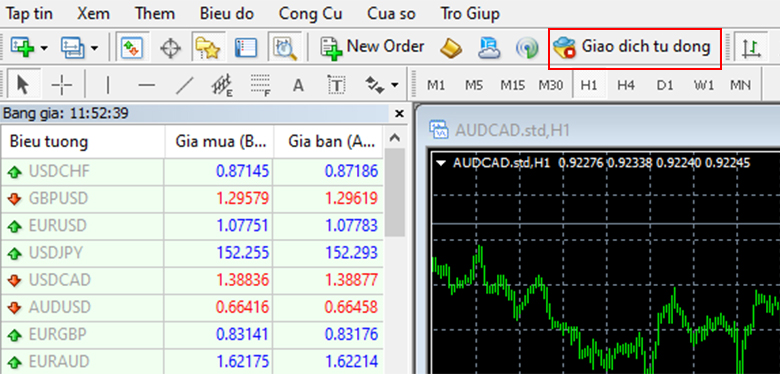
Task: Select the text A tool
Action: pyautogui.click(x=298, y=86)
